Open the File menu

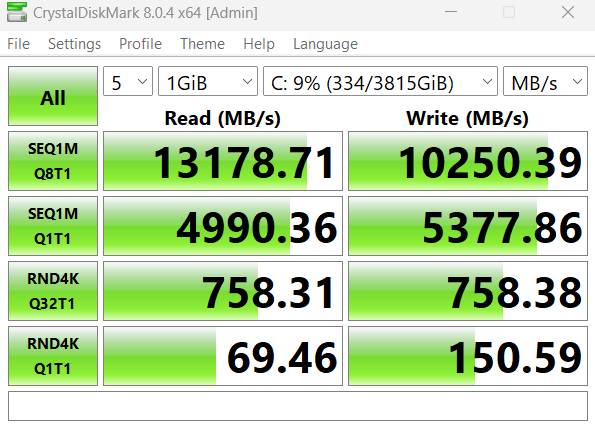18,44
